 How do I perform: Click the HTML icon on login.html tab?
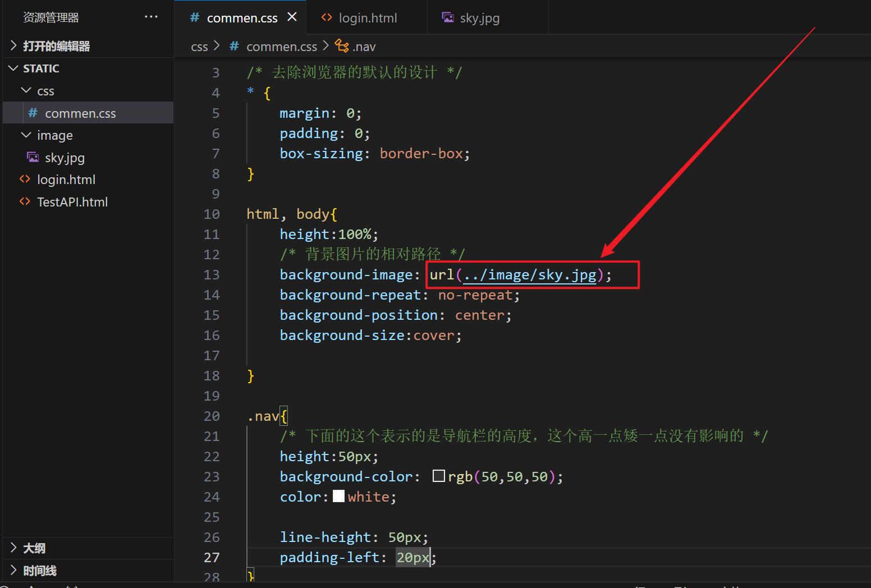click(x=327, y=17)
